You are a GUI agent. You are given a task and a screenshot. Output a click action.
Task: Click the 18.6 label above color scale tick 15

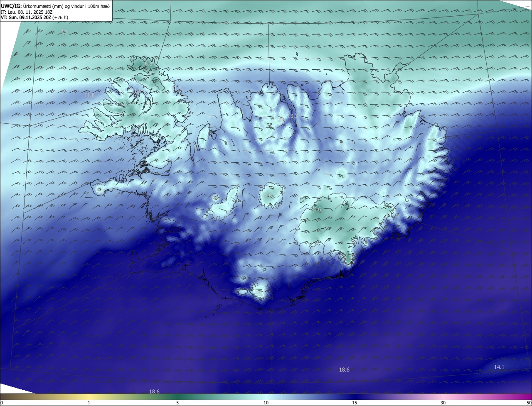[x=344, y=369]
